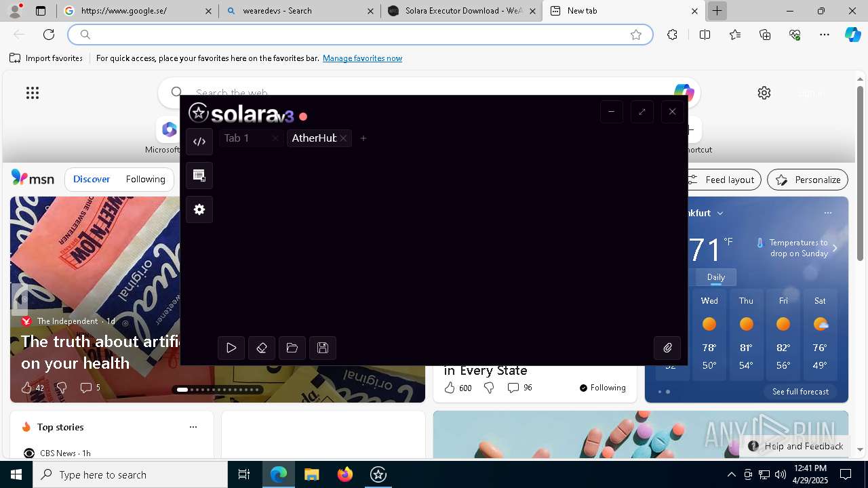Add a new Solara script tab

coord(363,138)
